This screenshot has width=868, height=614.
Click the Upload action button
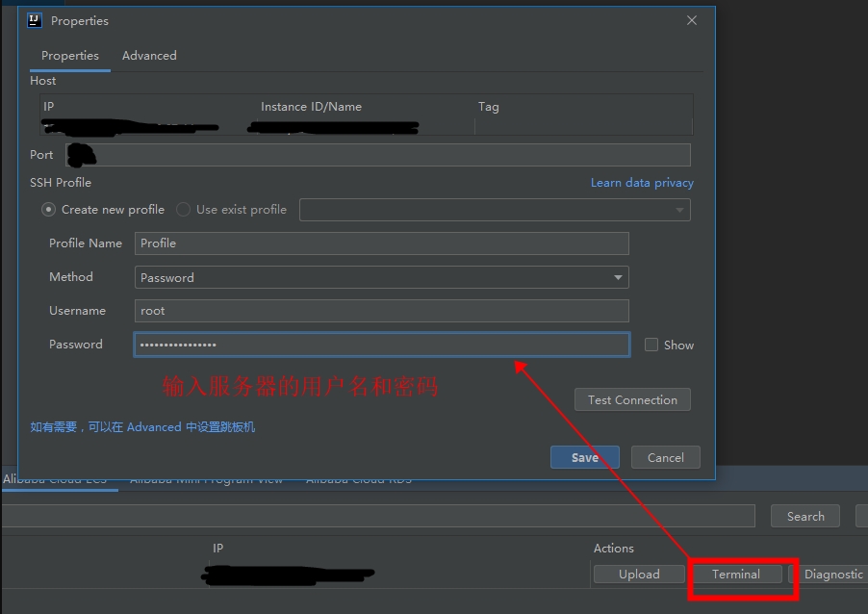(638, 575)
